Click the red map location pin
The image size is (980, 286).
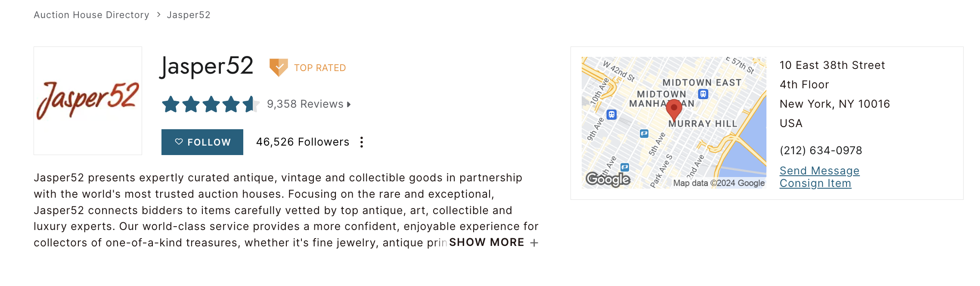pos(674,110)
